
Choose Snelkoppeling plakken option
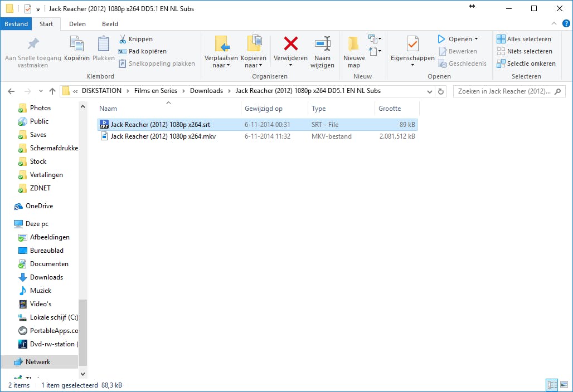click(157, 63)
